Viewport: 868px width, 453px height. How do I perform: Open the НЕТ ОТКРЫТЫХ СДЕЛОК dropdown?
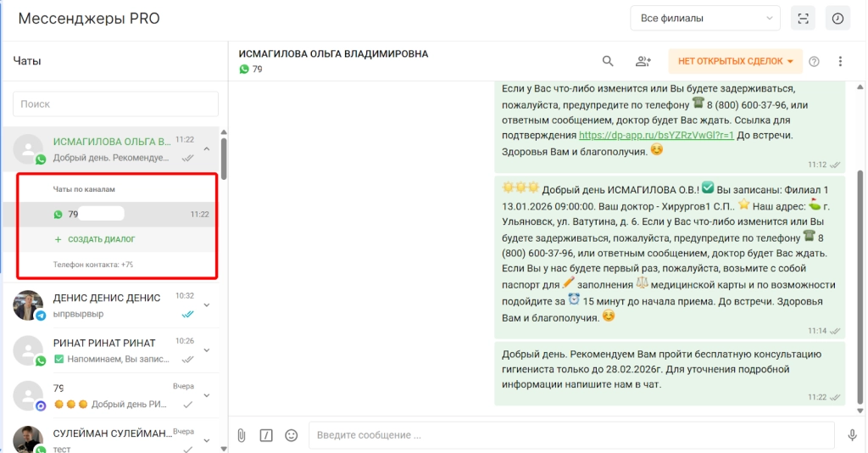[x=735, y=61]
